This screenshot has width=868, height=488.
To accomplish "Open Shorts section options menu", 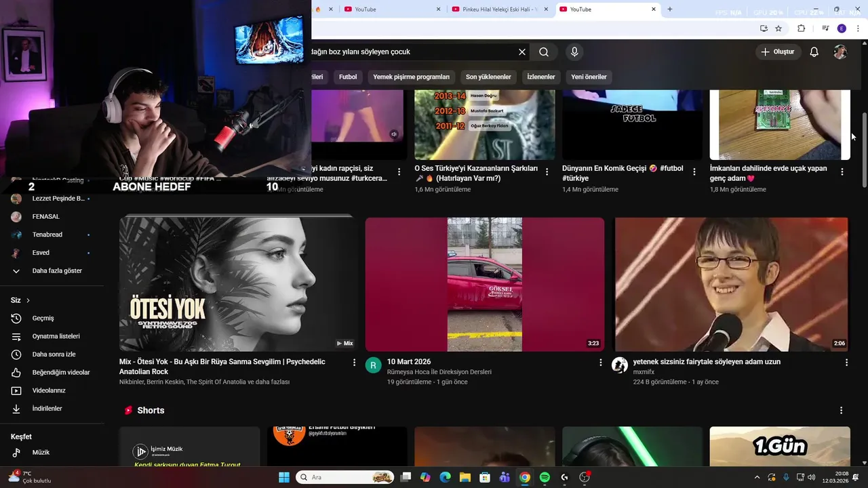I will 841,411.
